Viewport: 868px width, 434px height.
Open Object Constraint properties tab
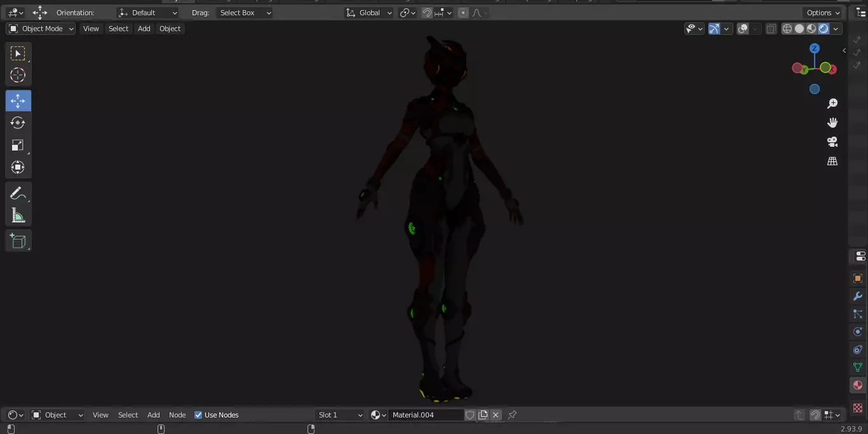pos(858,349)
